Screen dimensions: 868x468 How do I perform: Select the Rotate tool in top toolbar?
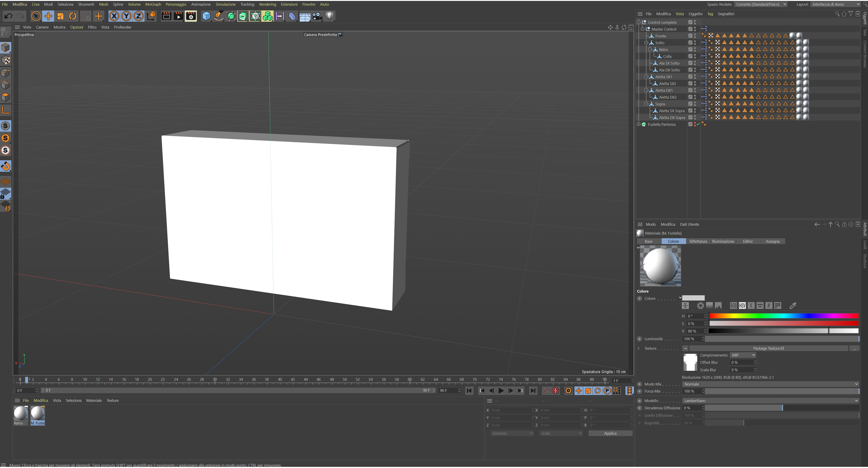point(73,16)
